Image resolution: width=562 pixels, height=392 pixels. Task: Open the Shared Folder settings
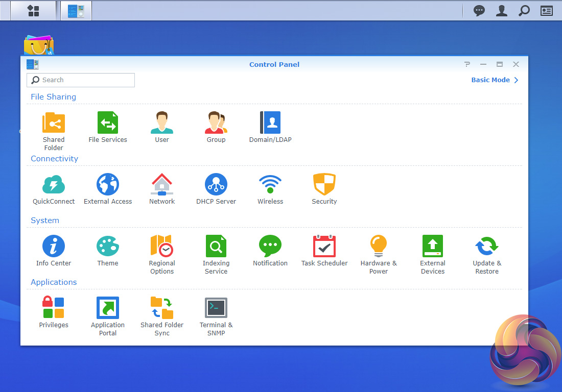pyautogui.click(x=54, y=131)
